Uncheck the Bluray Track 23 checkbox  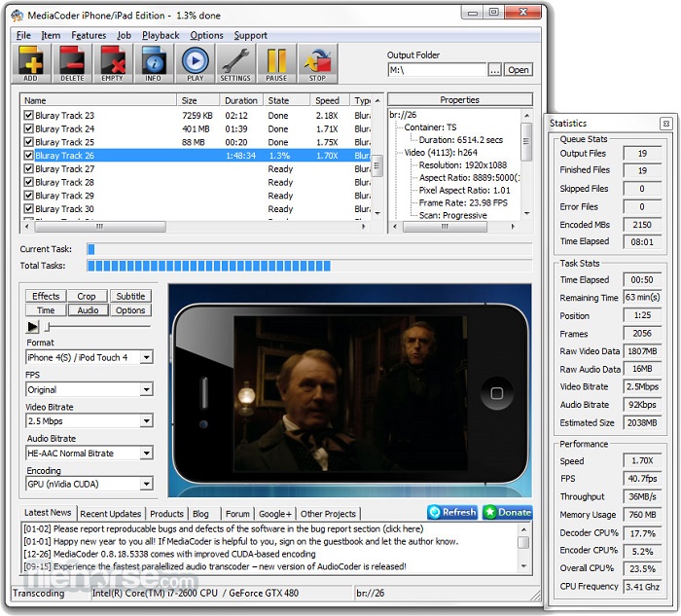(28, 116)
